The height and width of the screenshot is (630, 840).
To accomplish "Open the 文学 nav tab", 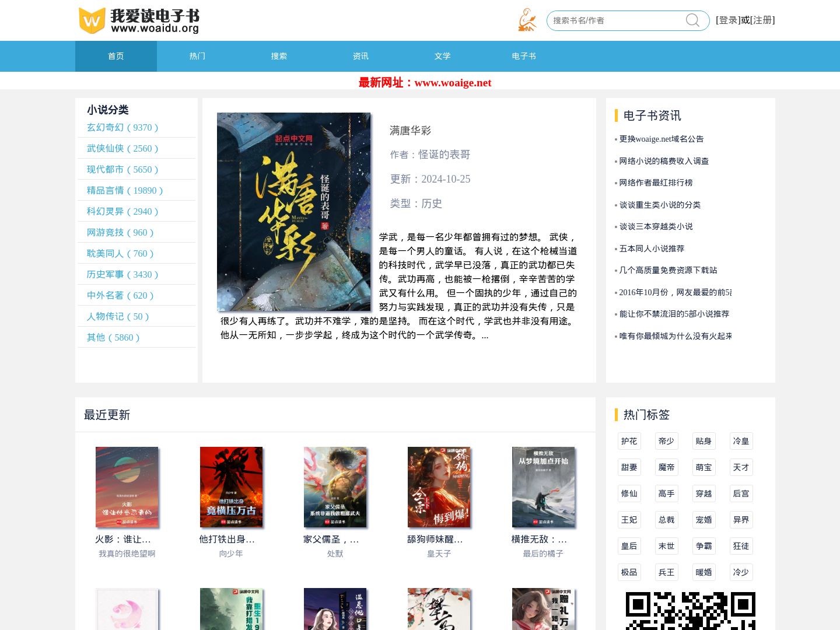I will (443, 56).
